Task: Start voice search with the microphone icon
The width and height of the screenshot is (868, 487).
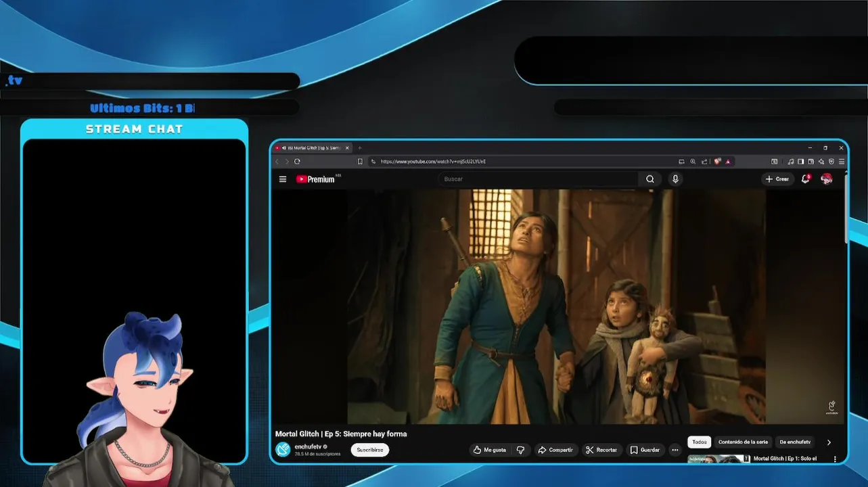Action: pyautogui.click(x=675, y=179)
